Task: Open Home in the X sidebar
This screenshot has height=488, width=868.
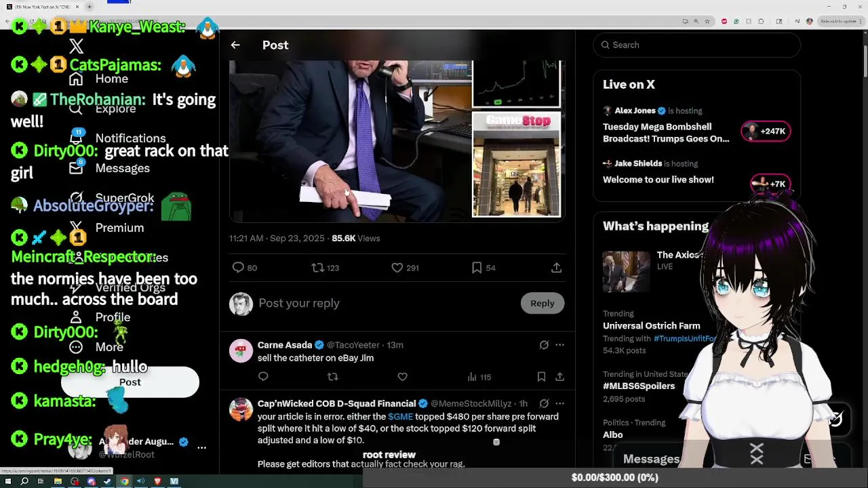Action: (98, 79)
